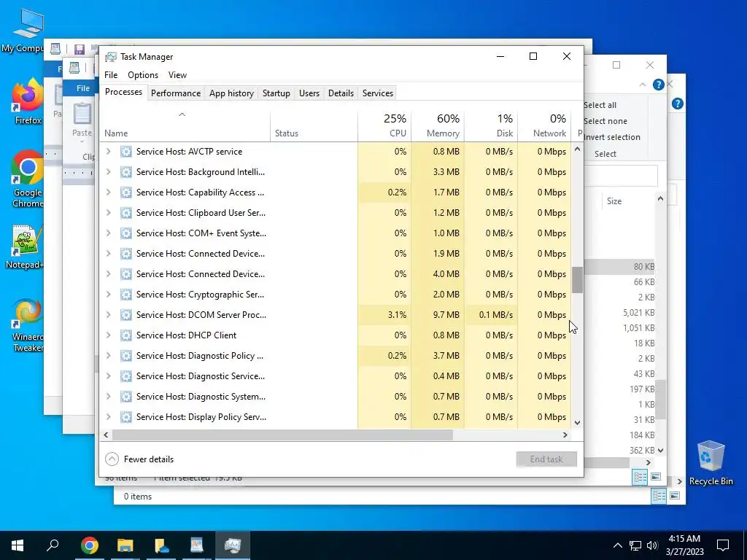The width and height of the screenshot is (747, 560).
Task: Click the Save icon in background window
Action: (x=80, y=49)
